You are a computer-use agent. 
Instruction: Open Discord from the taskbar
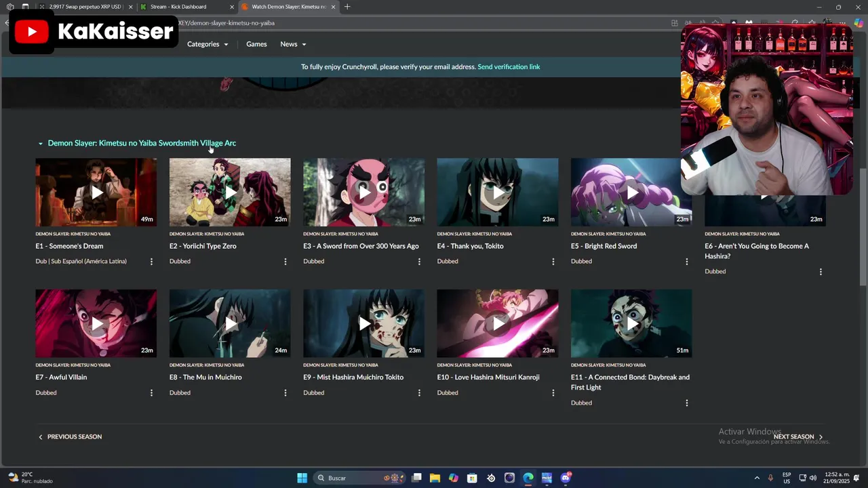pyautogui.click(x=566, y=478)
